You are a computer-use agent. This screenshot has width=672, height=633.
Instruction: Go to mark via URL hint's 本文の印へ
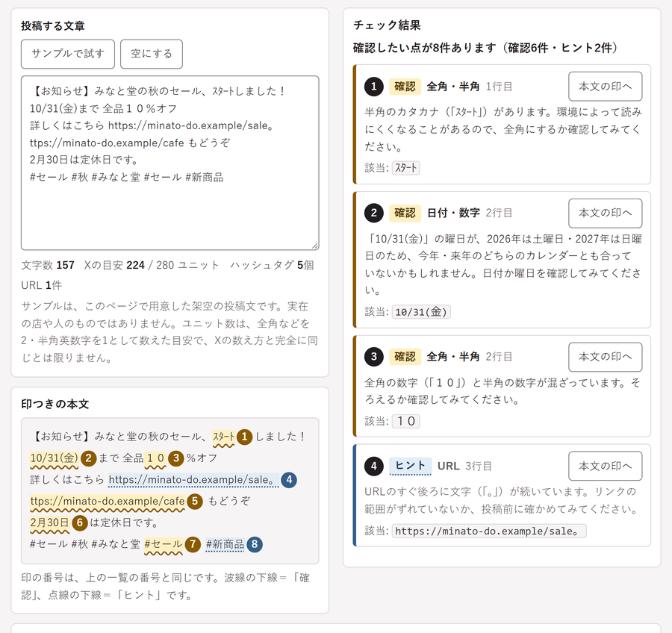tap(605, 466)
